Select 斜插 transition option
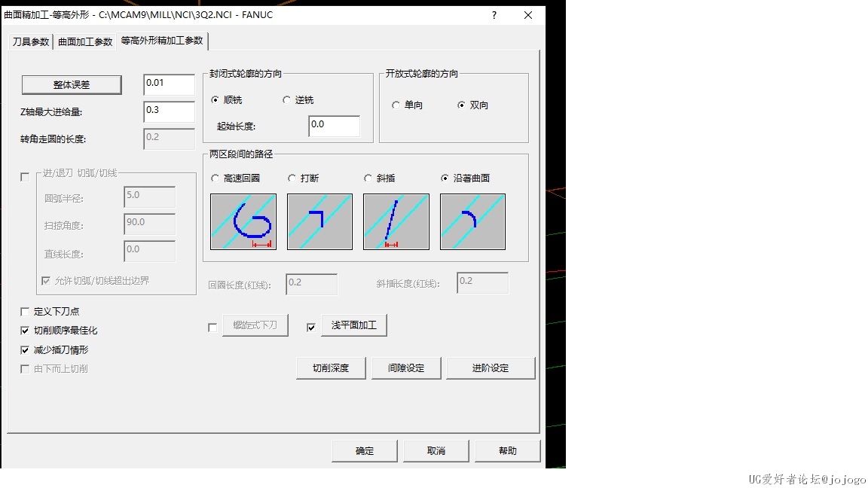Viewport: 868px width, 488px height. click(x=368, y=178)
